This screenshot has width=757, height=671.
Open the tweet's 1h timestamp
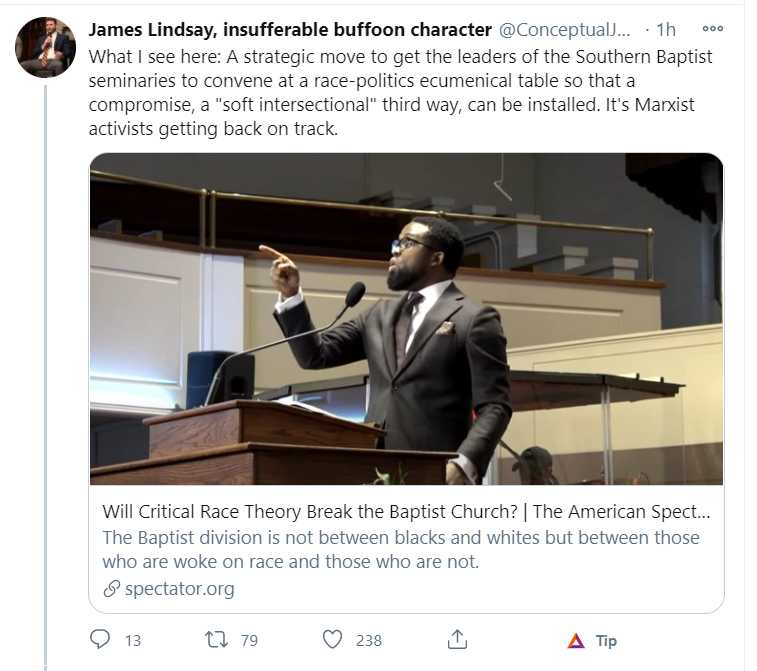click(666, 30)
